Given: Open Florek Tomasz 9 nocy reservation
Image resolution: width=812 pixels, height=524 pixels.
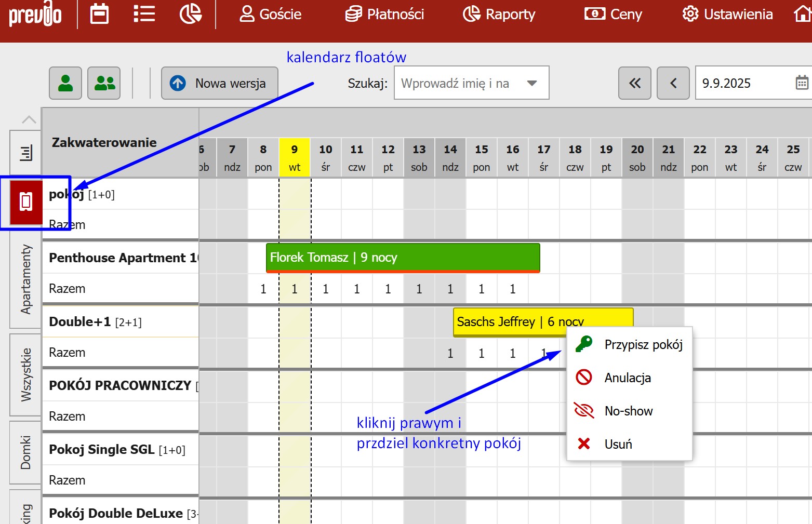Looking at the screenshot, I should (x=403, y=258).
